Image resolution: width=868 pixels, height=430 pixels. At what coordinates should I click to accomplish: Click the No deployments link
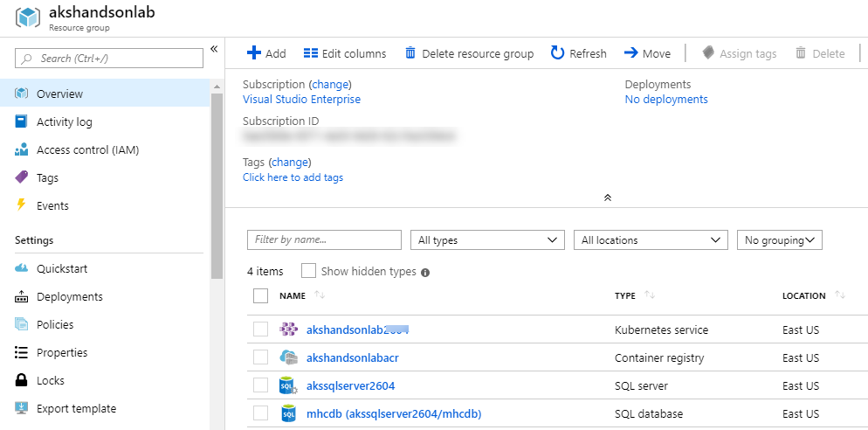point(666,99)
